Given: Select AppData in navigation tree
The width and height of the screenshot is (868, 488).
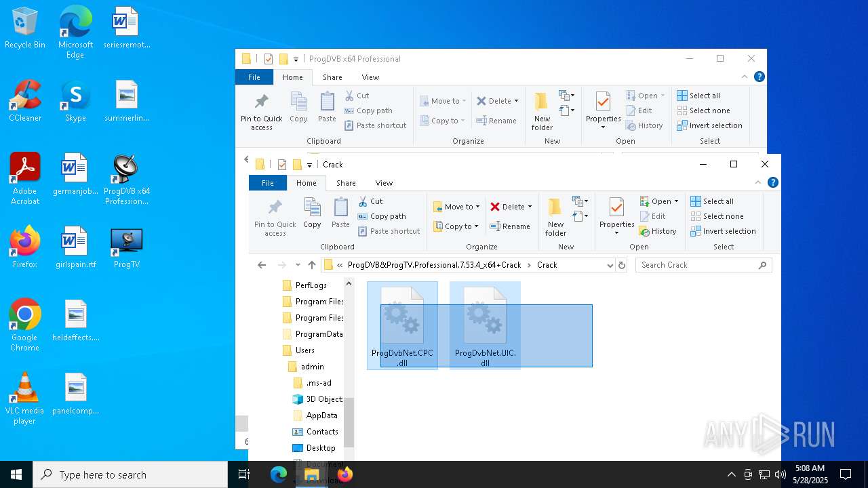Looking at the screenshot, I should (x=315, y=415).
